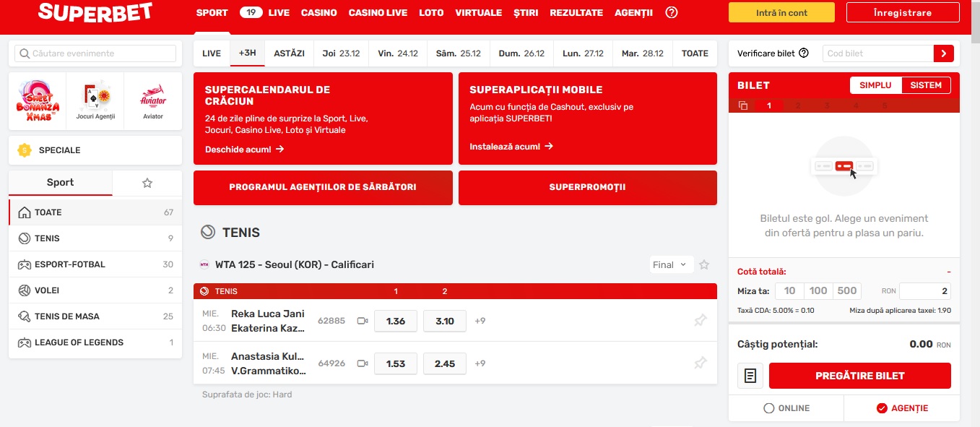This screenshot has height=427, width=980.
Task: Open the ticket list document icon
Action: (x=750, y=376)
